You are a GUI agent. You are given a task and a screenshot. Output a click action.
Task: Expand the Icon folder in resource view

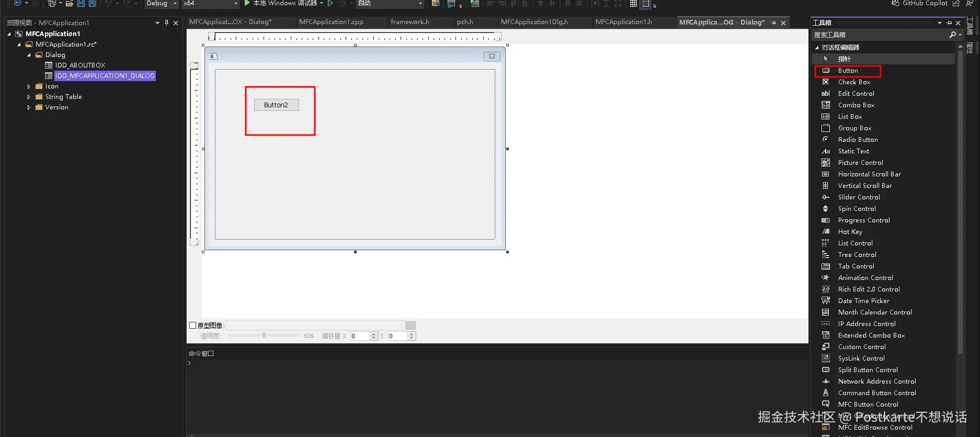pos(29,86)
